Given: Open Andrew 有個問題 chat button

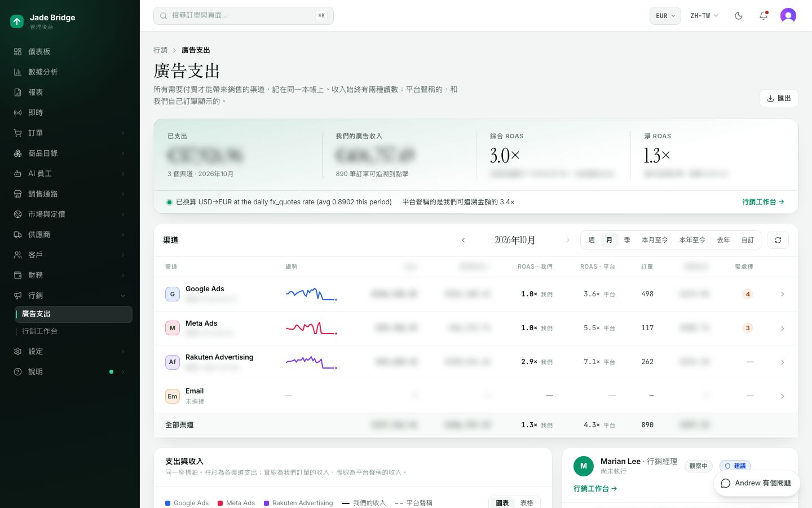Looking at the screenshot, I should (757, 483).
